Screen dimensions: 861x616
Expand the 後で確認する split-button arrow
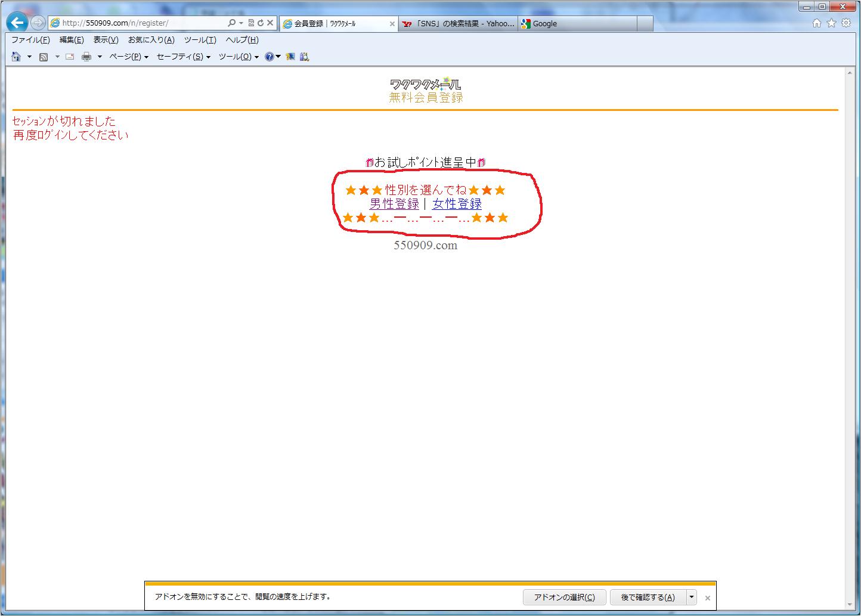point(692,598)
